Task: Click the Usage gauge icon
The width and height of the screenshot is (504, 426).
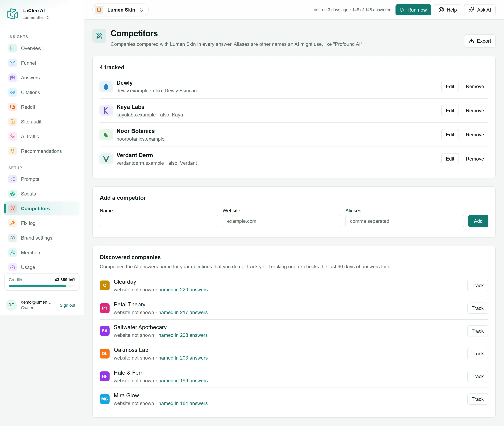Action: [x=13, y=267]
